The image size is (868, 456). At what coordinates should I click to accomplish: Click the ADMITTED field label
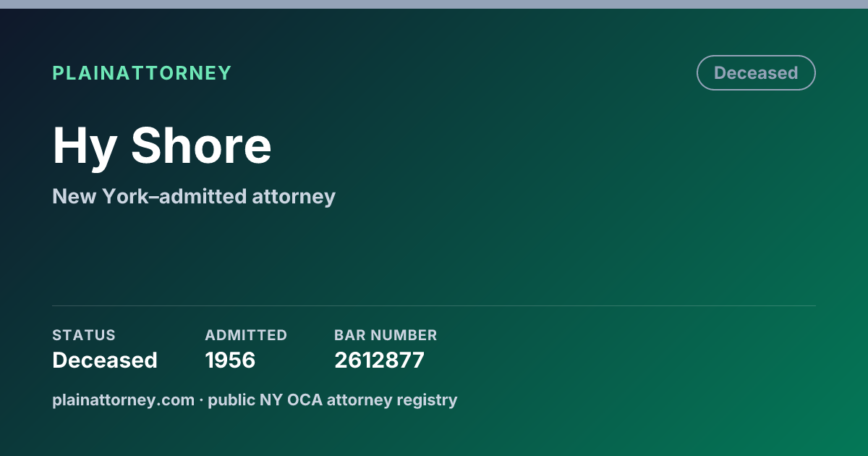tap(246, 335)
